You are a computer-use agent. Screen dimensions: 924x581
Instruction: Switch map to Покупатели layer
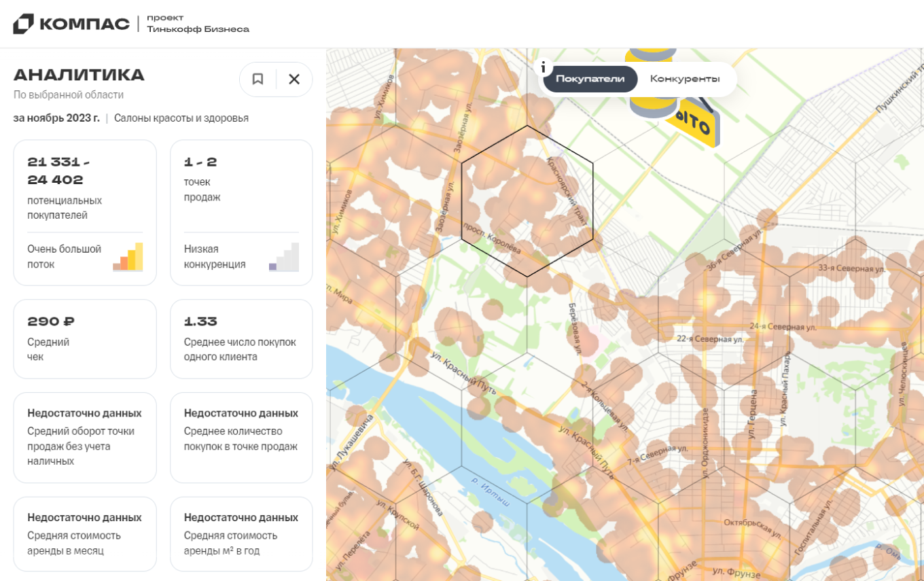[590, 79]
